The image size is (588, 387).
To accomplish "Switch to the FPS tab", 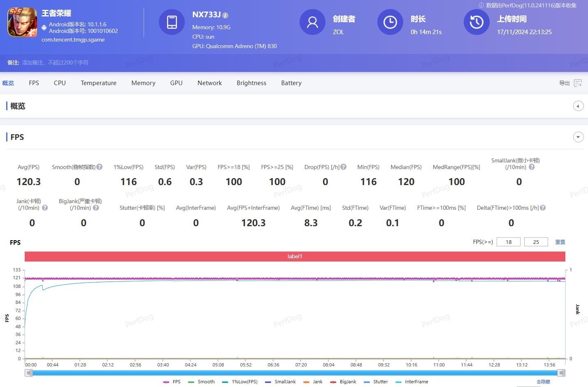I will (34, 83).
